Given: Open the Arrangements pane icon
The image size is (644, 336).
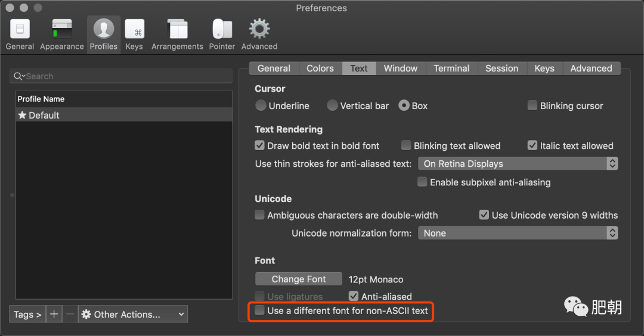Looking at the screenshot, I should pos(177,29).
